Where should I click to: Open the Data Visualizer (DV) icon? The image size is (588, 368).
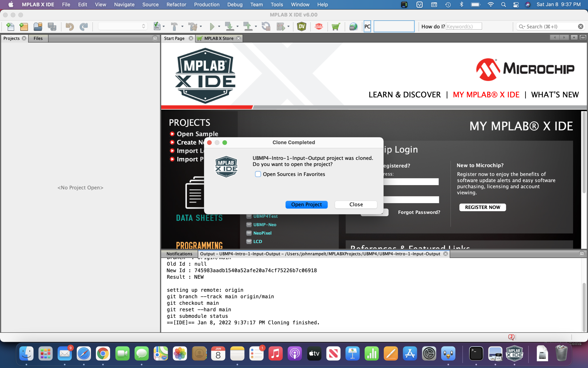[302, 27]
